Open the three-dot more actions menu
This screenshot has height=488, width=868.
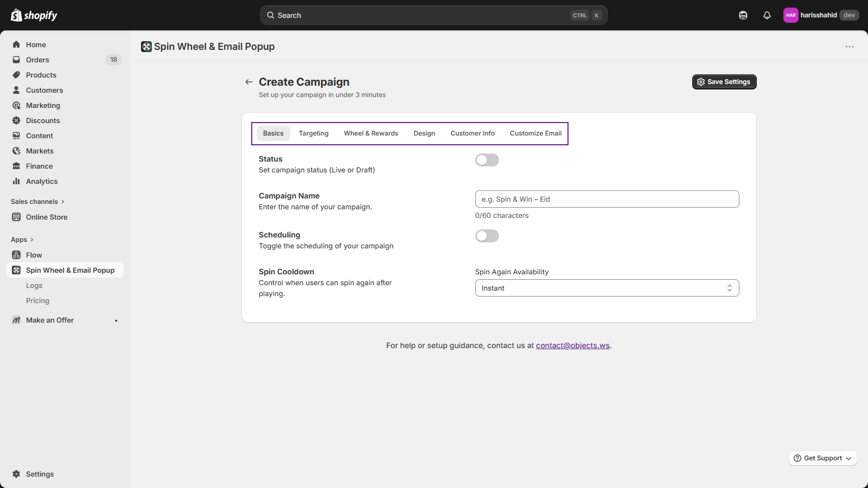click(850, 47)
